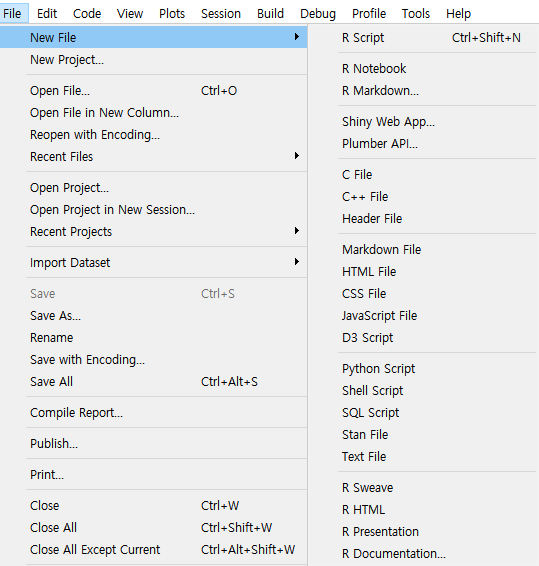The height and width of the screenshot is (566, 539).
Task: Expand the Recent Projects submenu
Action: coord(153,232)
